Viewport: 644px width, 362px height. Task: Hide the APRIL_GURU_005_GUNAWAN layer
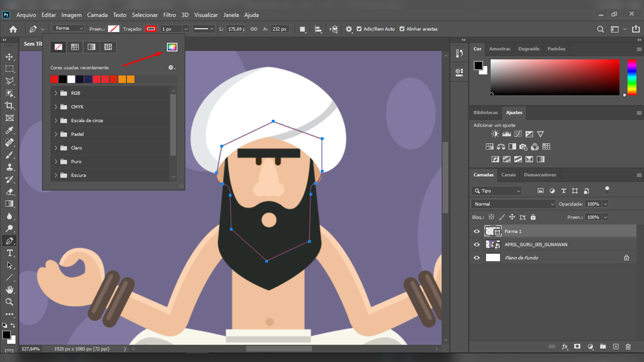[x=477, y=245]
